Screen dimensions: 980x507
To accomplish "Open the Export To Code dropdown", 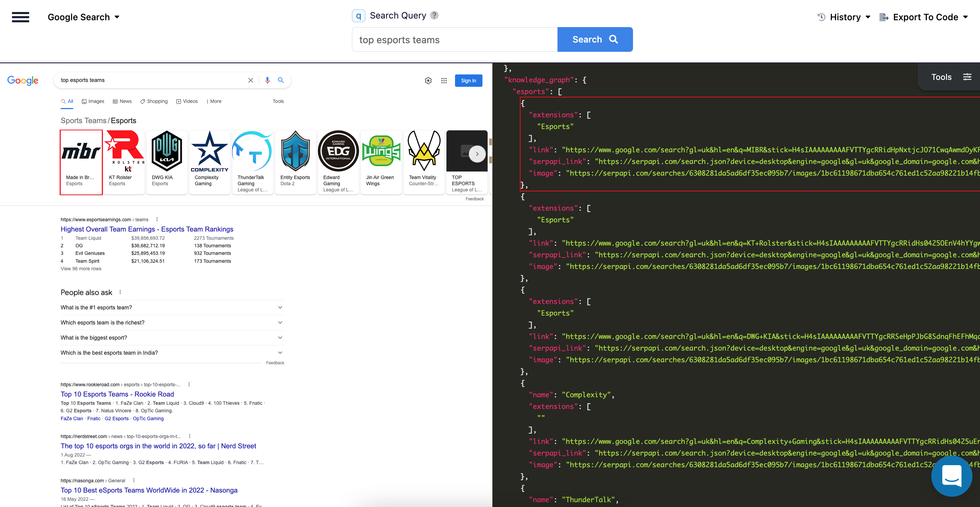I will coord(924,17).
